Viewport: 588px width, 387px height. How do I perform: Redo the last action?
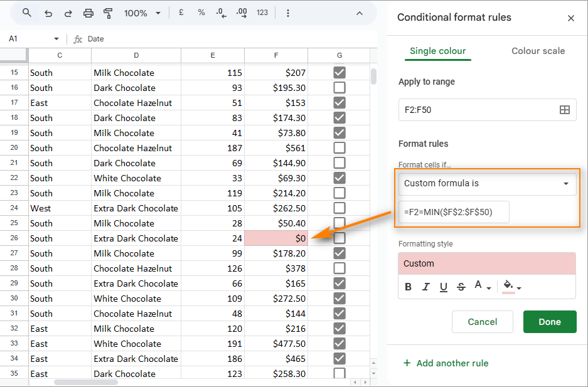coord(68,13)
